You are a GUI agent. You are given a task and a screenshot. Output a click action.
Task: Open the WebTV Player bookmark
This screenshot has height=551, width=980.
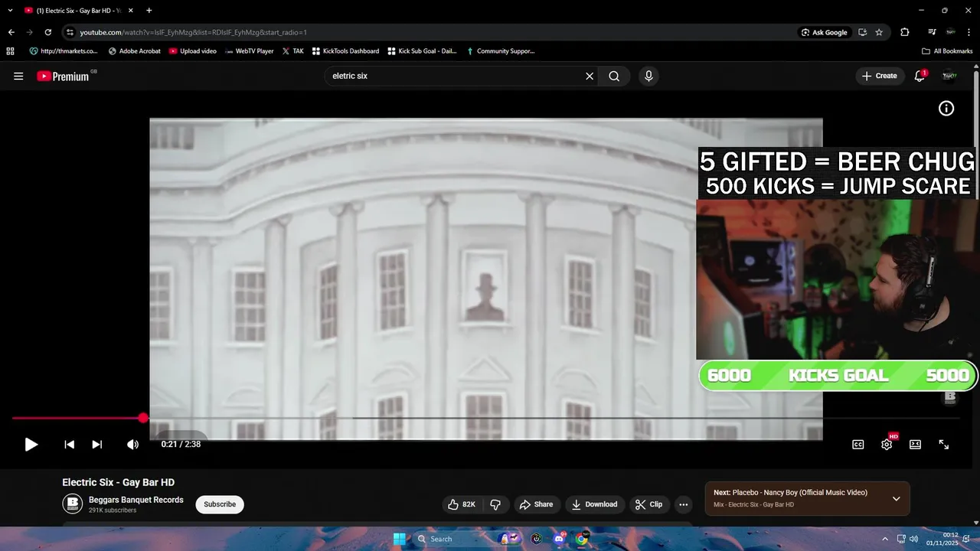click(x=249, y=51)
